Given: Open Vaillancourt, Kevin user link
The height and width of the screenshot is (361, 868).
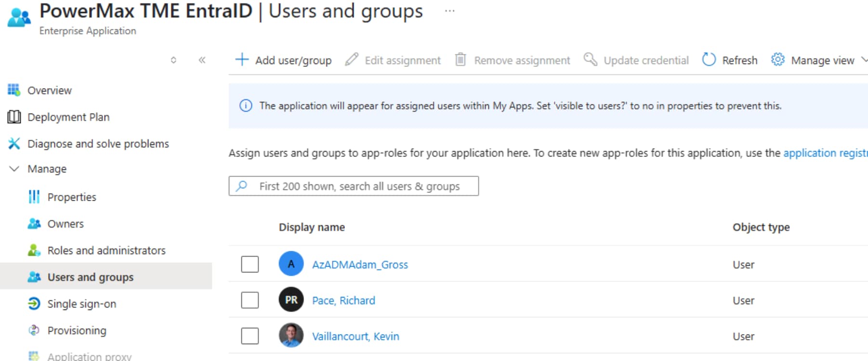Looking at the screenshot, I should click(355, 336).
